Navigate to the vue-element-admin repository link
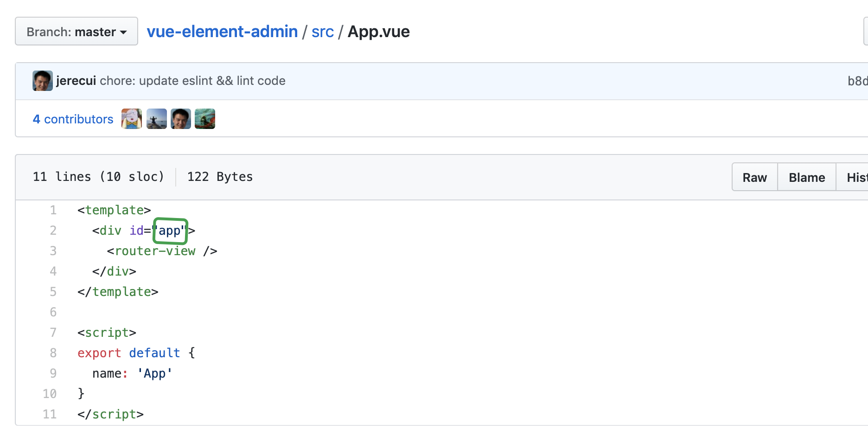This screenshot has height=437, width=868. tap(222, 31)
